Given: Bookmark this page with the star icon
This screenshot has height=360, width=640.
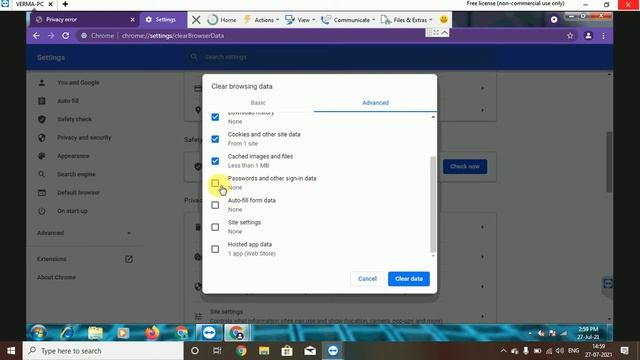Looking at the screenshot, I should (570, 36).
